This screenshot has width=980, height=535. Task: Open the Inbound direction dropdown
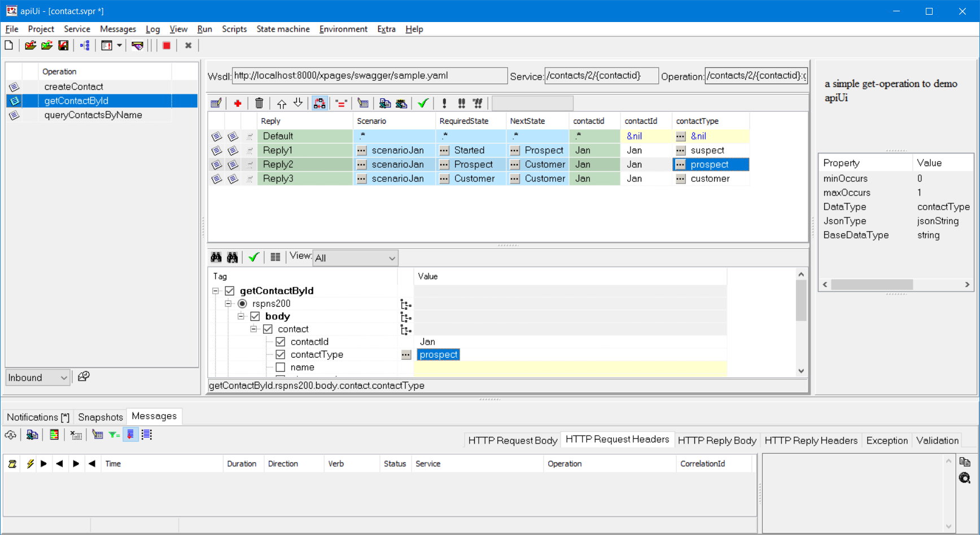38,377
